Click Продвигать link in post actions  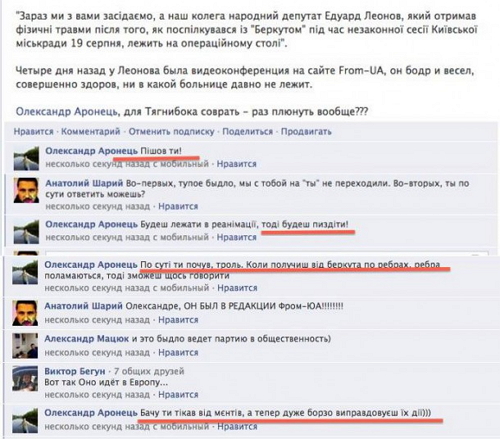click(x=306, y=131)
